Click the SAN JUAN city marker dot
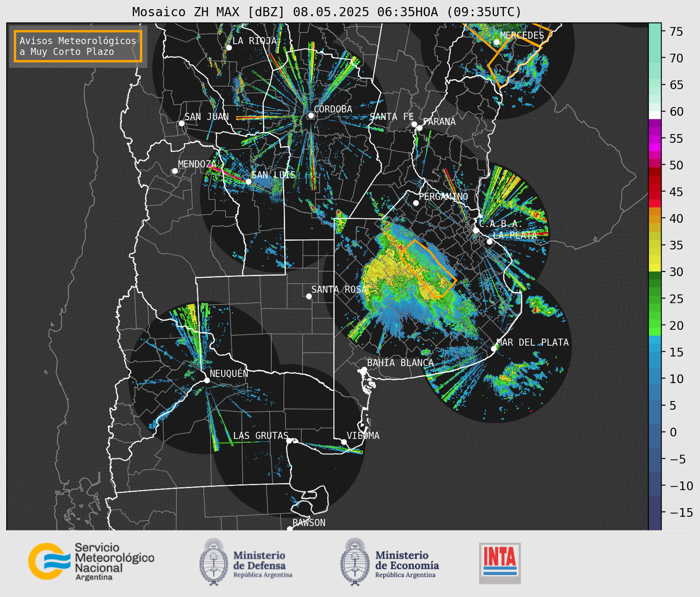Viewport: 700px width, 597px height. point(181,123)
